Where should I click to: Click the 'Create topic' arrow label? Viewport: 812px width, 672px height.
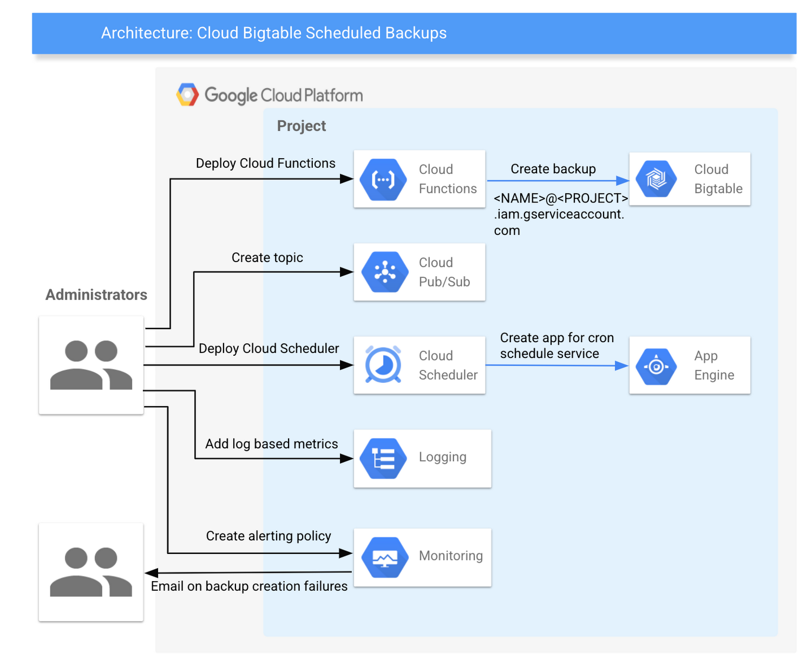coord(267,257)
